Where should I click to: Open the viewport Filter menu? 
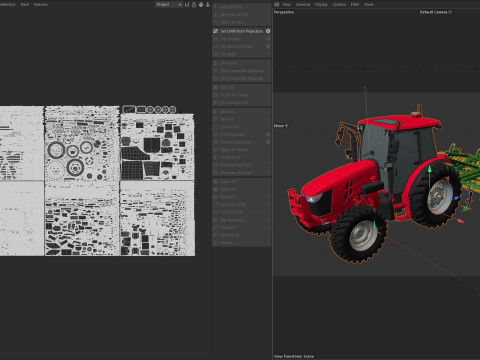point(355,5)
